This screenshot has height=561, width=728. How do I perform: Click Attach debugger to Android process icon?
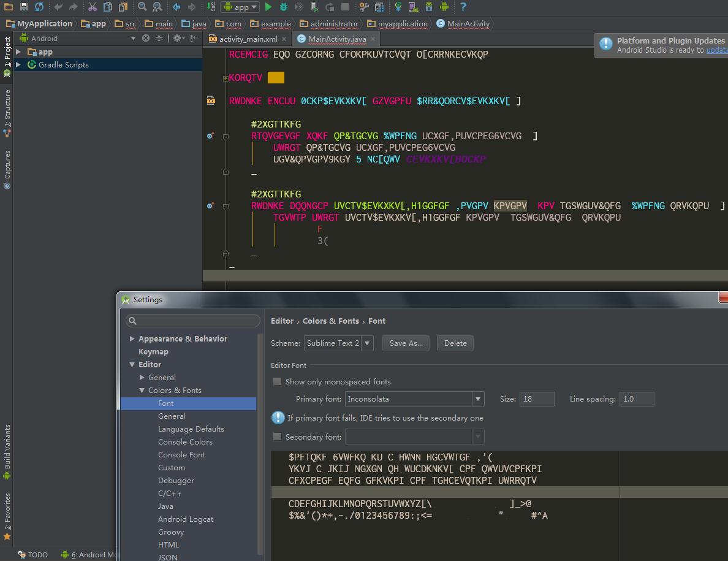314,7
